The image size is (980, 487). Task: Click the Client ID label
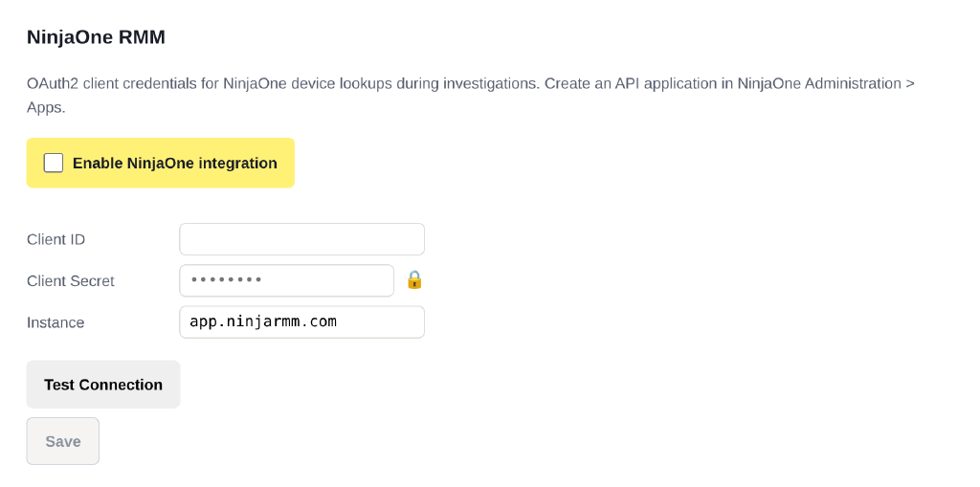(x=56, y=239)
